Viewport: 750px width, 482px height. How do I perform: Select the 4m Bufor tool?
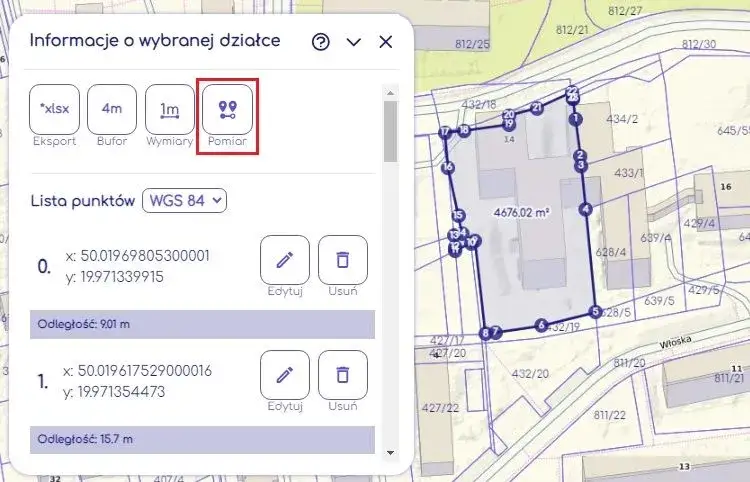coord(112,109)
